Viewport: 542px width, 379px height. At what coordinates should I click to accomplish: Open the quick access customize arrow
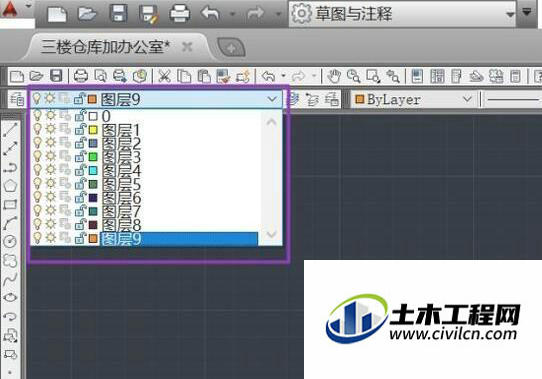coord(526,12)
